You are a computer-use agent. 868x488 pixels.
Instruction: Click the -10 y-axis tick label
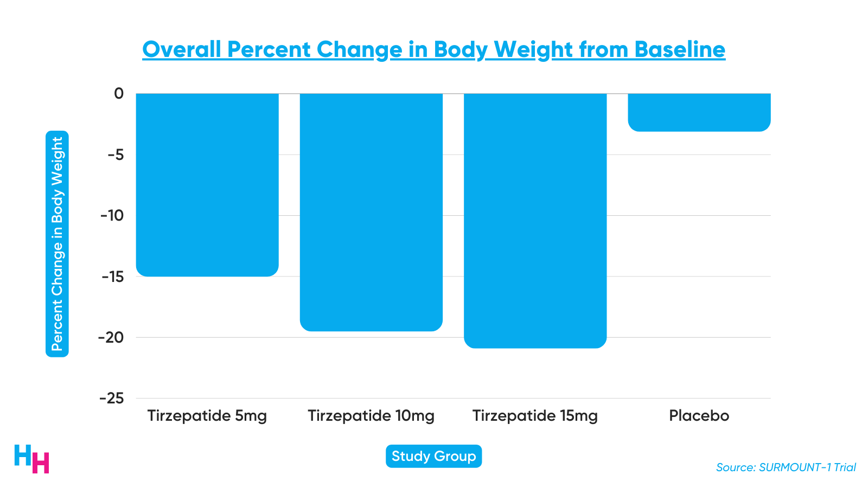(x=112, y=216)
